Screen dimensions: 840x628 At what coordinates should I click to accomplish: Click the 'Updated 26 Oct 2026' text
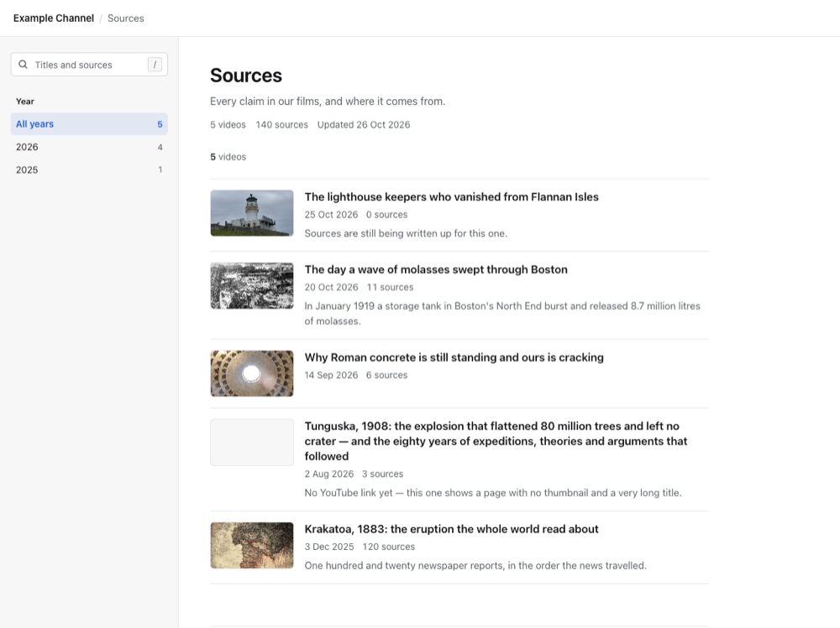pyautogui.click(x=364, y=125)
